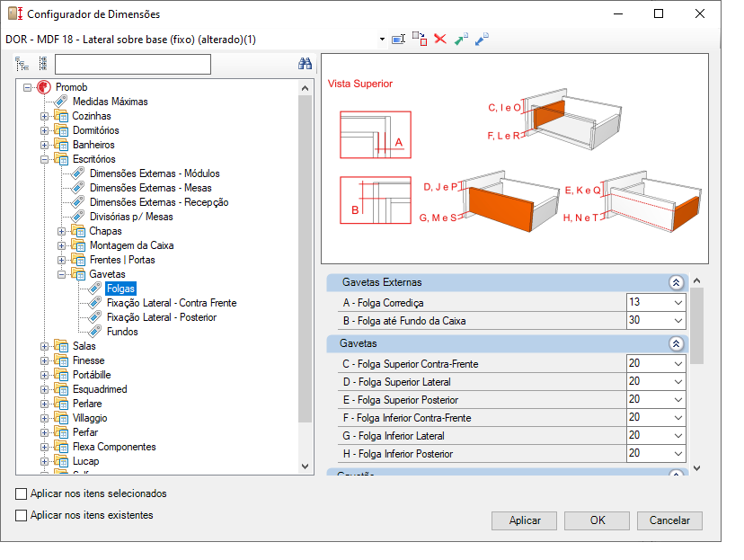This screenshot has height=560, width=744.
Task: Click the green arrow export icon
Action: [461, 39]
